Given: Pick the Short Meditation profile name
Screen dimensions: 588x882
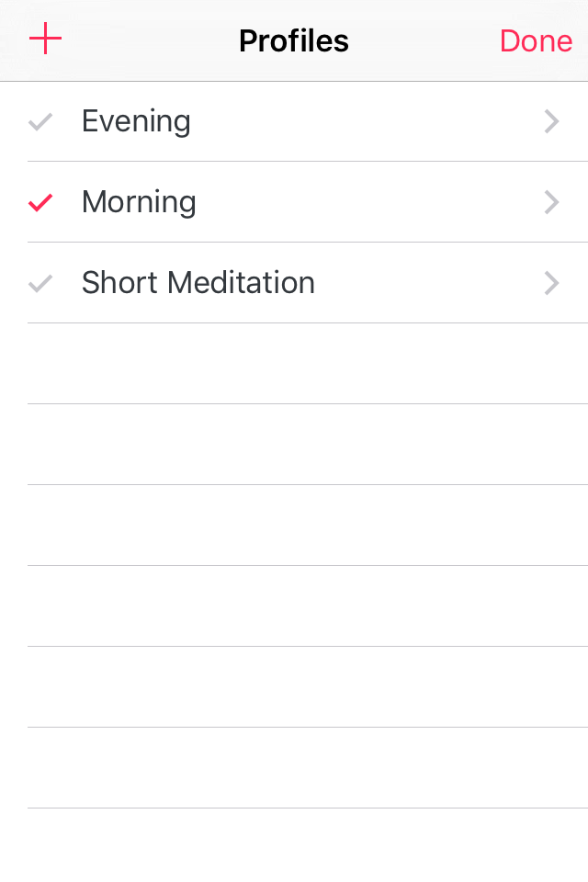Looking at the screenshot, I should [x=198, y=282].
